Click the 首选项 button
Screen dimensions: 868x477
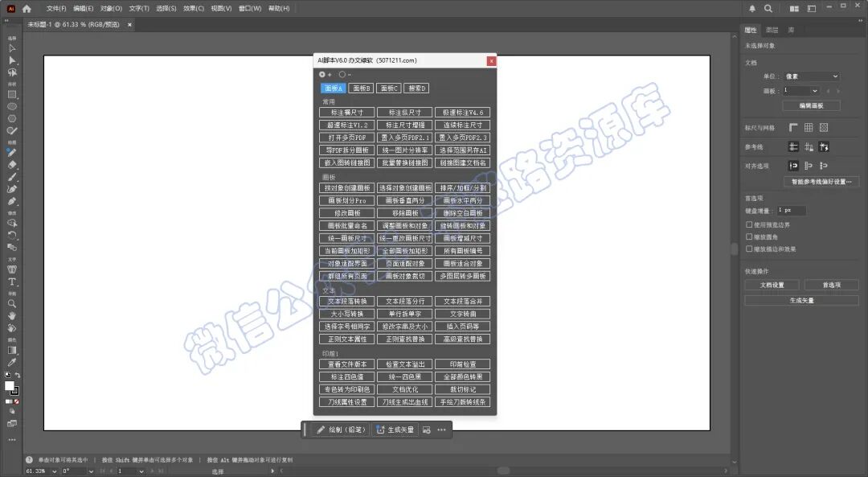click(832, 285)
